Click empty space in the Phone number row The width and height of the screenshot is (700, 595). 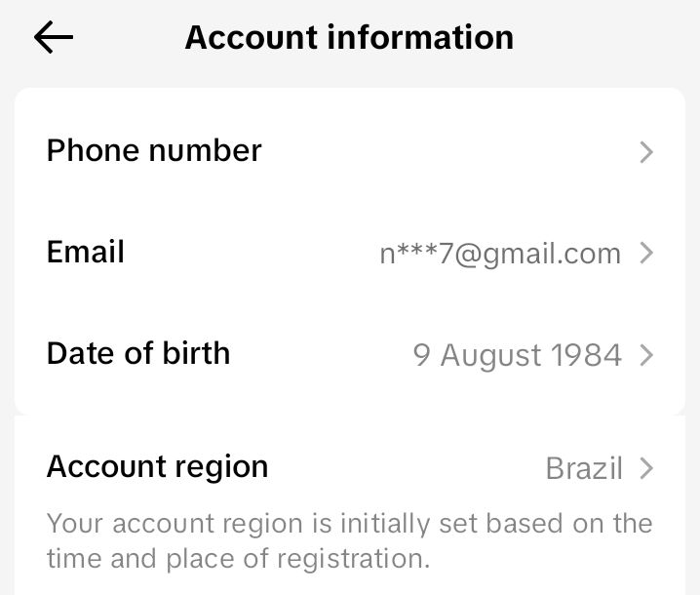[447, 151]
